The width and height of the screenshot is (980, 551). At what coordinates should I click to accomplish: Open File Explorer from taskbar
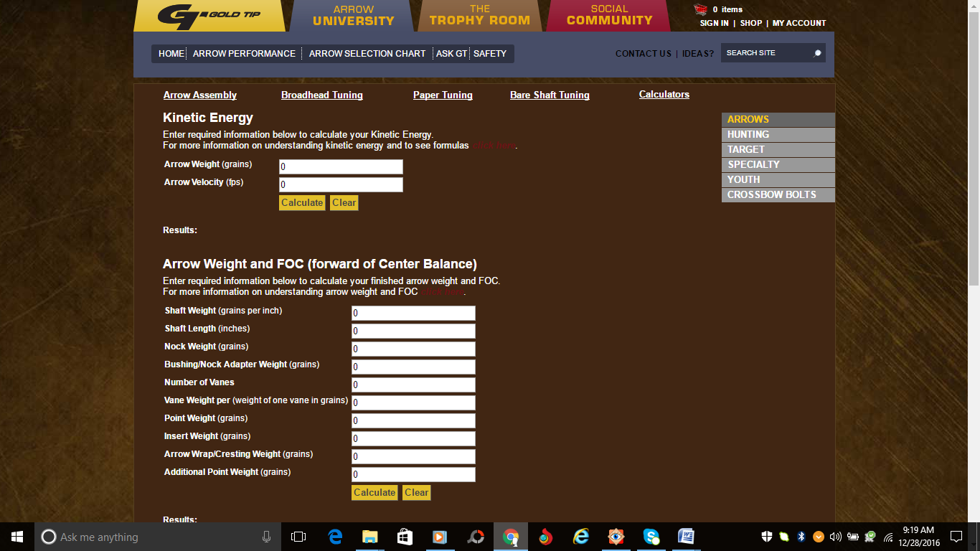[x=370, y=537]
